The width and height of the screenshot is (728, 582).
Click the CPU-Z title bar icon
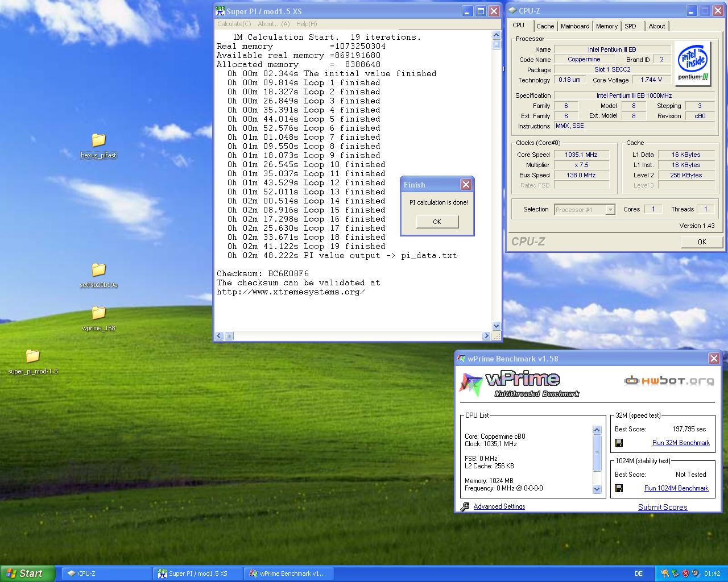click(x=512, y=10)
